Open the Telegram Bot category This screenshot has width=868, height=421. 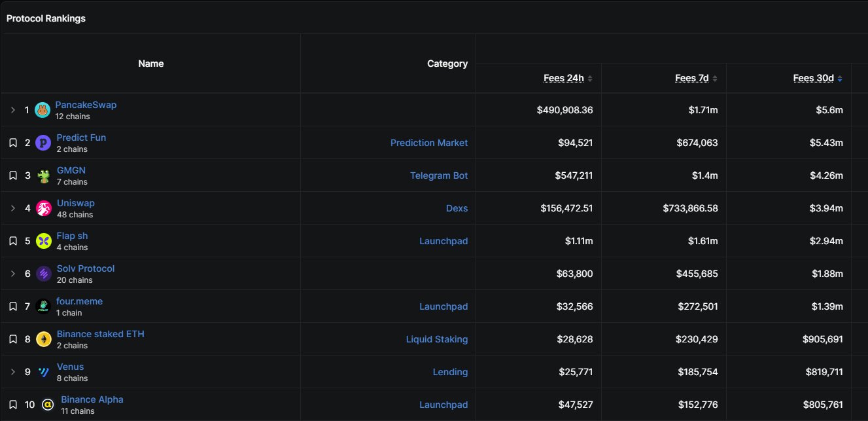coord(439,175)
